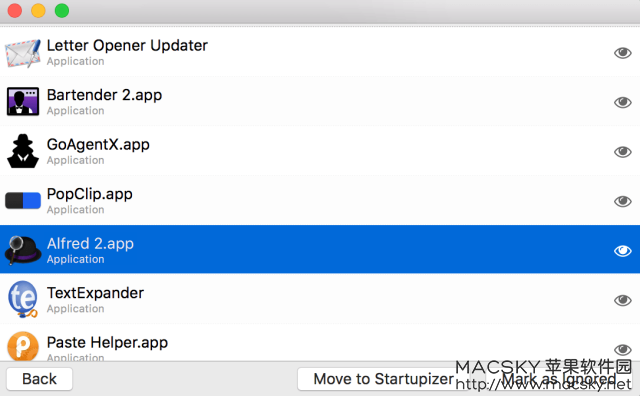
Task: Click the Bartender 2 app icon
Action: (x=23, y=102)
